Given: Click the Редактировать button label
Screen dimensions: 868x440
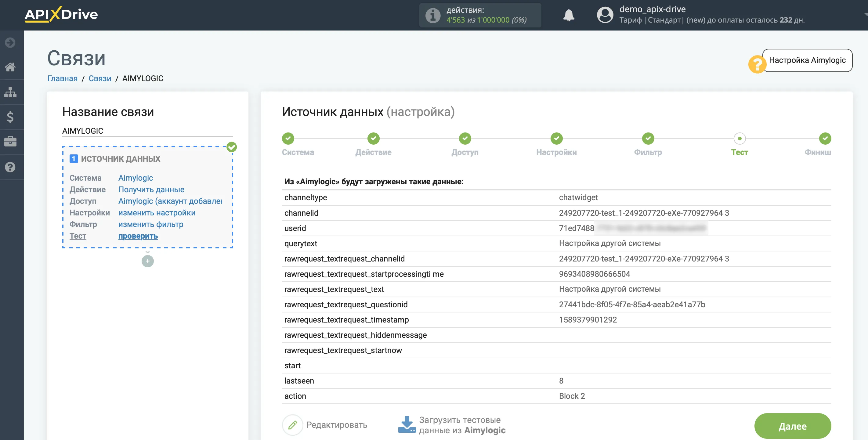Looking at the screenshot, I should [x=337, y=425].
